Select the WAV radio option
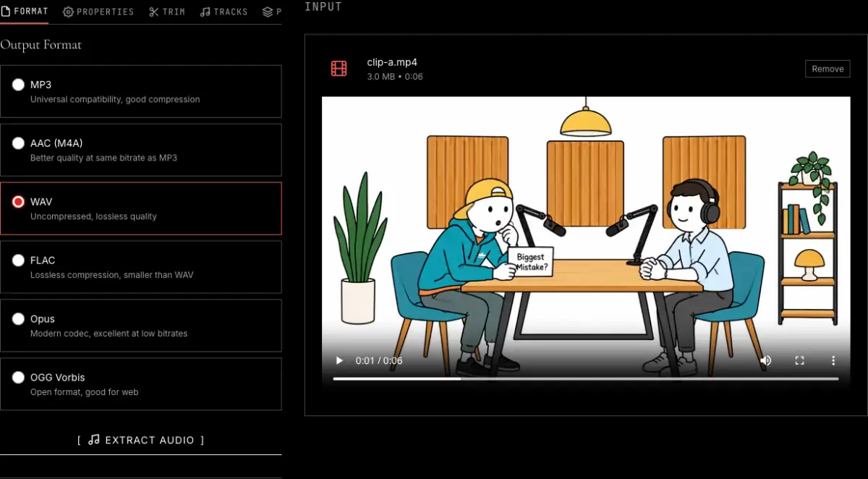 pyautogui.click(x=18, y=202)
